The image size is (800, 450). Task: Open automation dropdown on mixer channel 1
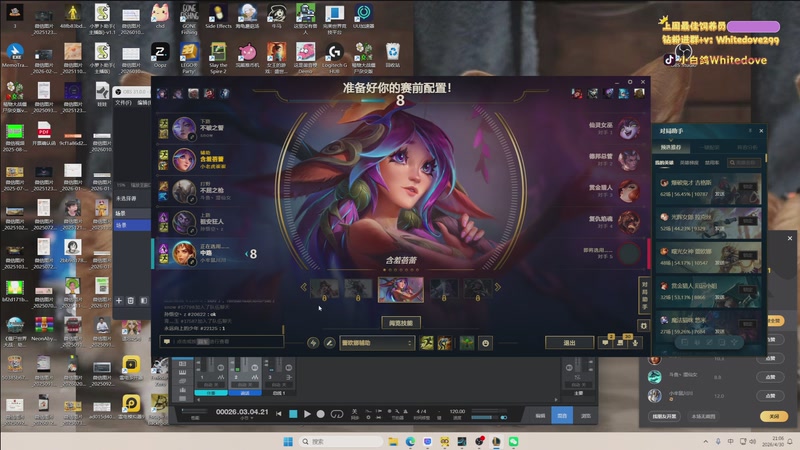click(x=211, y=385)
